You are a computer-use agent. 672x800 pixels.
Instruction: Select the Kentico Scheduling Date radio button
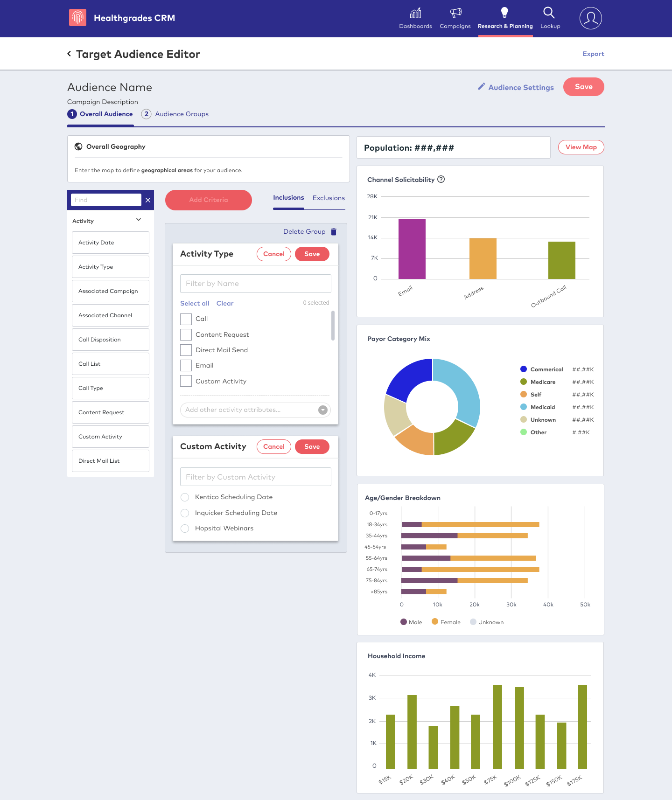tap(185, 497)
